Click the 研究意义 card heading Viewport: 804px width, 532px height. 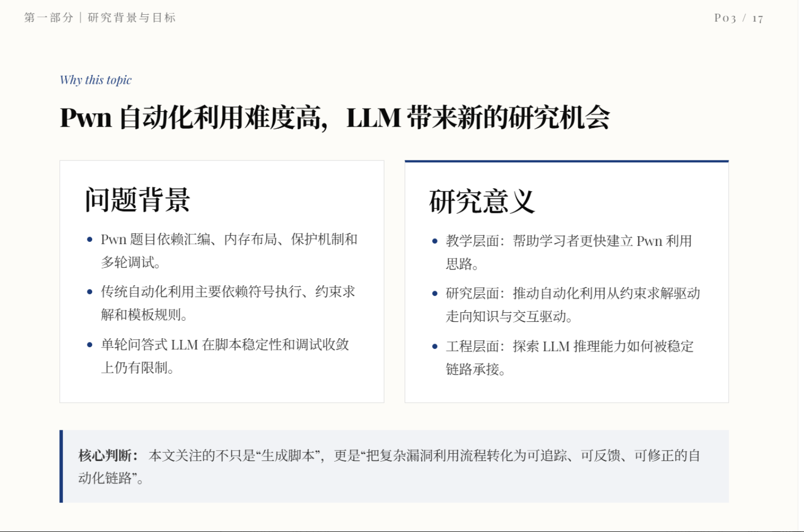pyautogui.click(x=482, y=201)
